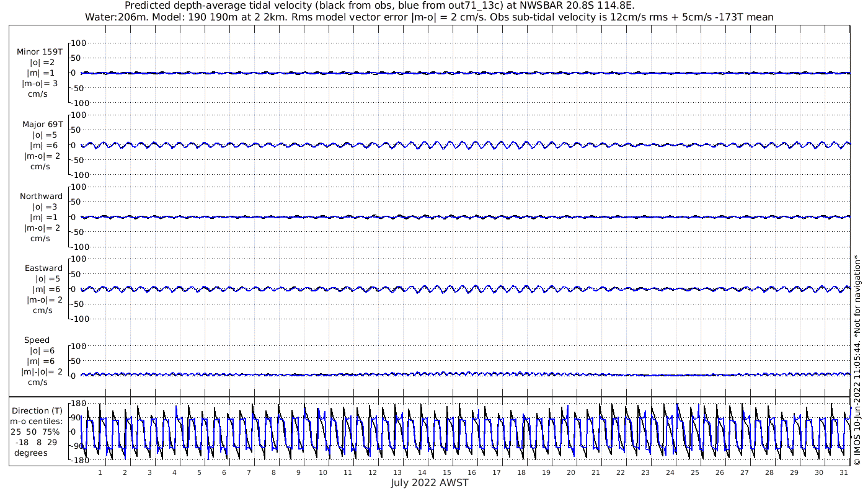Click "|o| =5" under Eastward

[47, 279]
